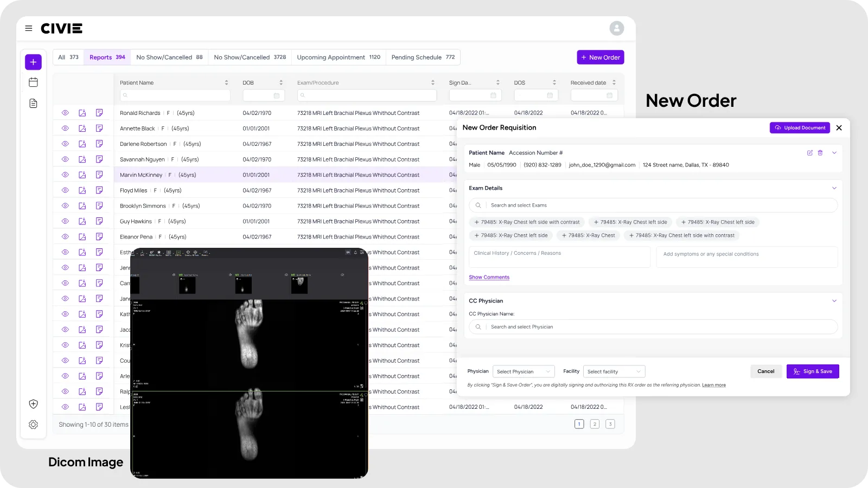Switch to the Upcoming Appointment tab
Image resolution: width=868 pixels, height=488 pixels.
[x=339, y=57]
